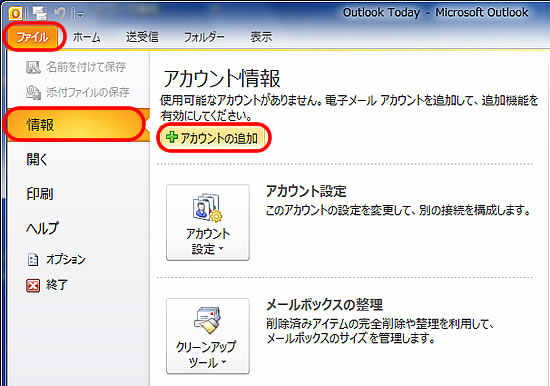Click the save-as icon beside 名前を付けて保存
Screen dimensions: 550x386
pyautogui.click(x=33, y=67)
